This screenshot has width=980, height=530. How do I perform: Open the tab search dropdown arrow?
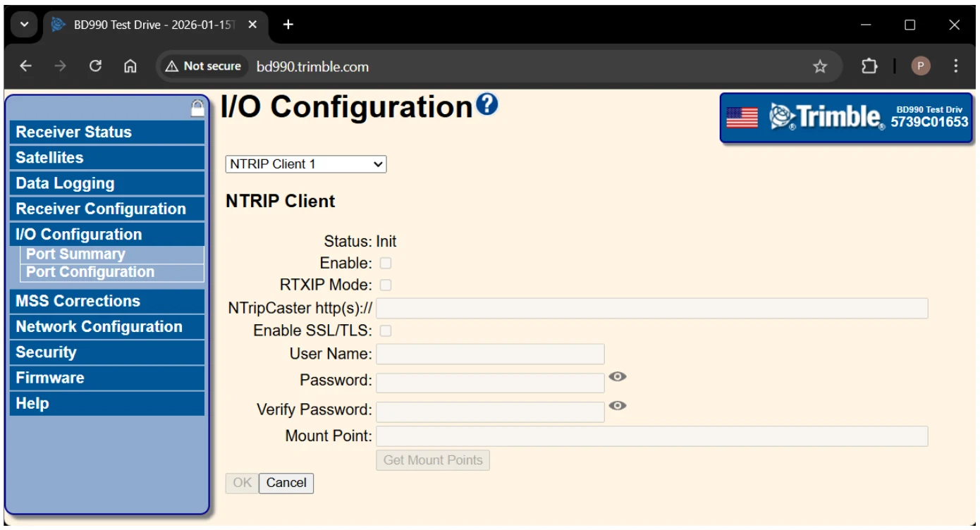pos(25,25)
